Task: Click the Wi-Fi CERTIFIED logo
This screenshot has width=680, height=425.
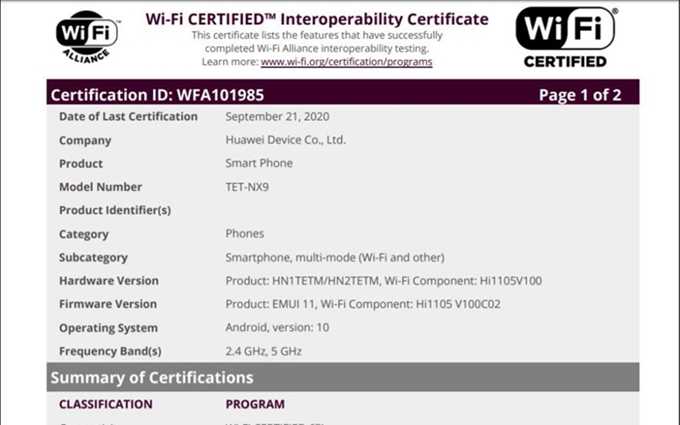Action: [x=566, y=37]
